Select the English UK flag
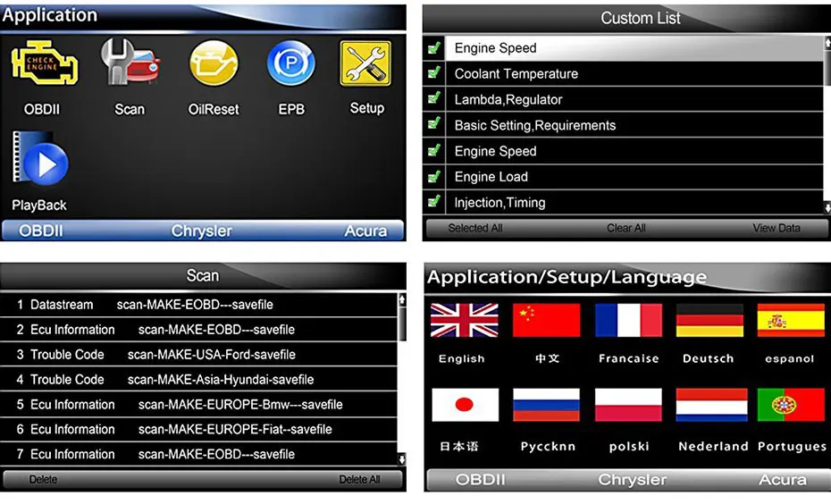The width and height of the screenshot is (831, 504). pos(465,321)
